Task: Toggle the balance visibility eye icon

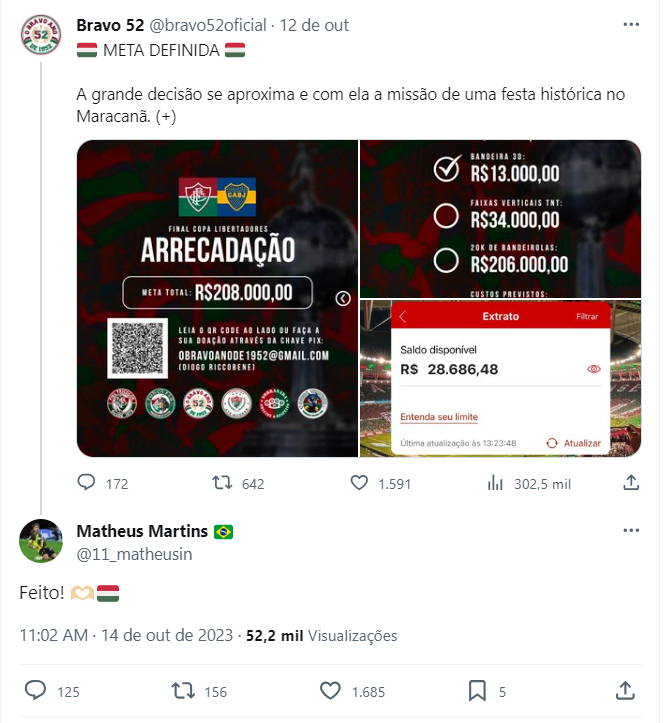Action: coord(593,369)
